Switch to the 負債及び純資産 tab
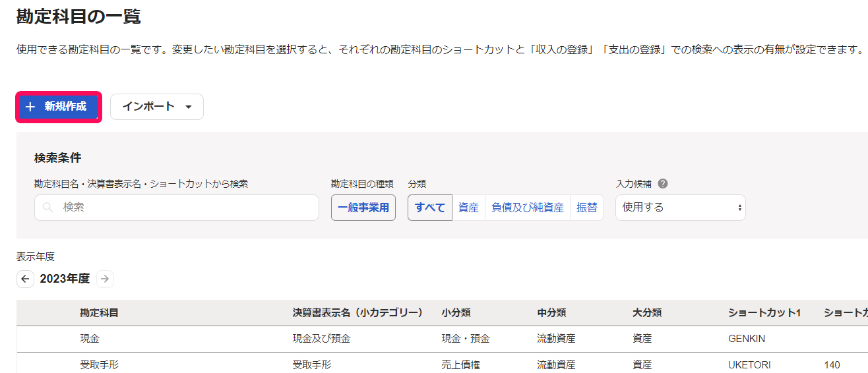This screenshot has width=868, height=373. 528,208
